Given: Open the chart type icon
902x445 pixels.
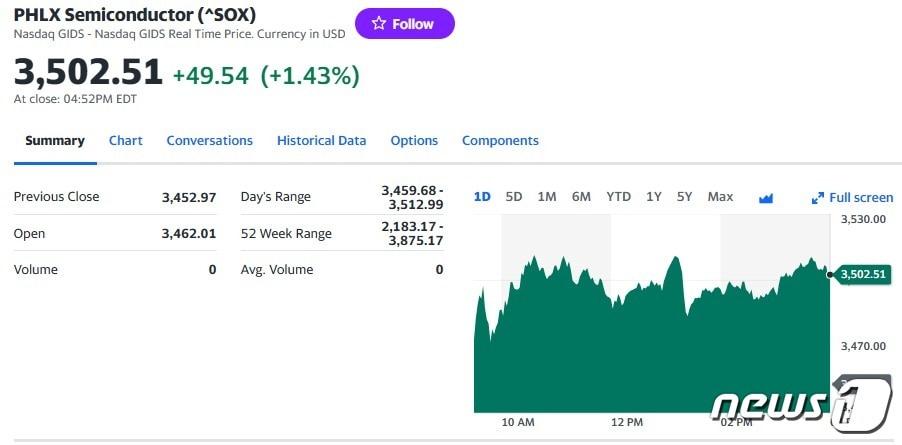Looking at the screenshot, I should click(x=766, y=198).
